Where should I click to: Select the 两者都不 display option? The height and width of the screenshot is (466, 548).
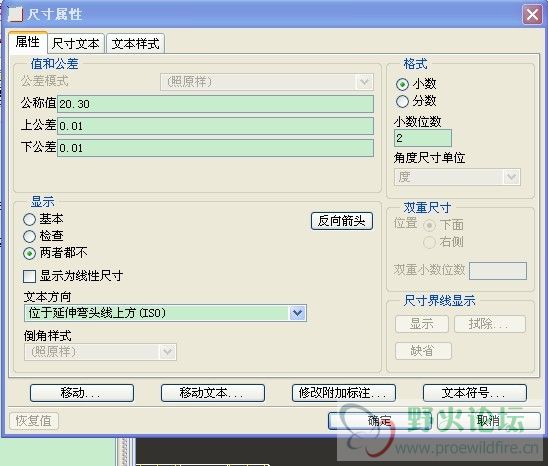coord(29,253)
